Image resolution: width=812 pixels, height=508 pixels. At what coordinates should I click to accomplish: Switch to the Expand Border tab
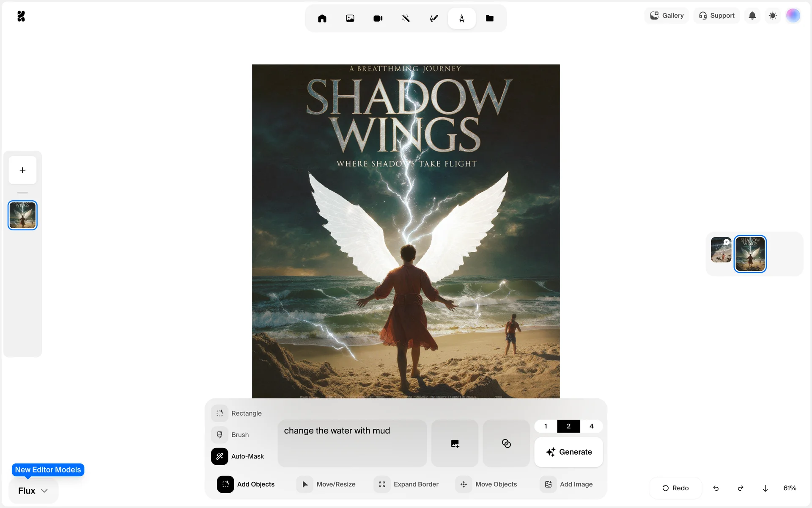[x=406, y=484]
